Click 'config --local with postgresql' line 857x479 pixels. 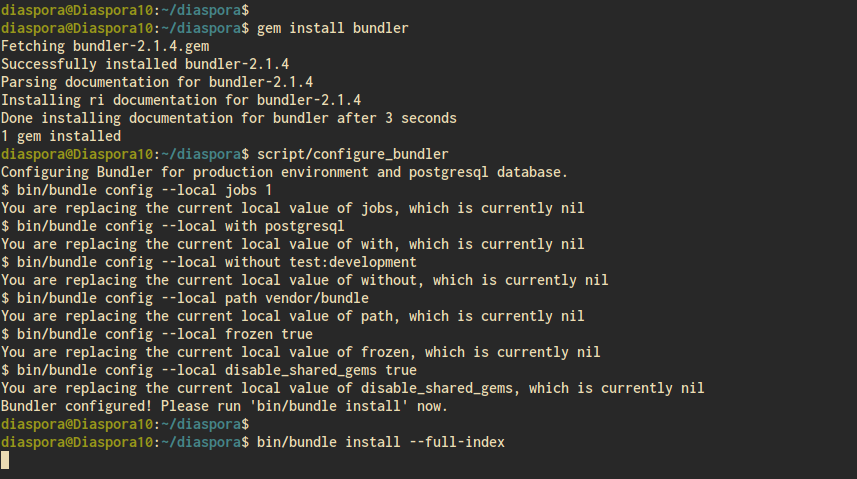(x=173, y=227)
